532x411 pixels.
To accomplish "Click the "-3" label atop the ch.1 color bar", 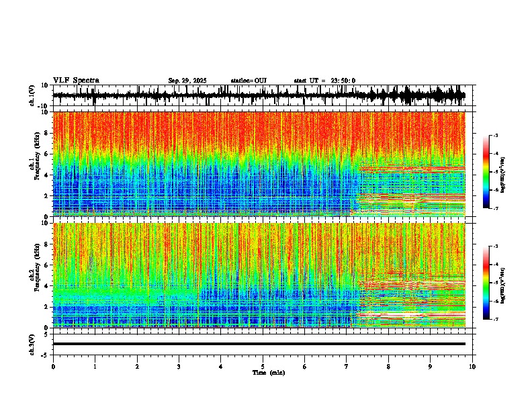I will (496, 135).
